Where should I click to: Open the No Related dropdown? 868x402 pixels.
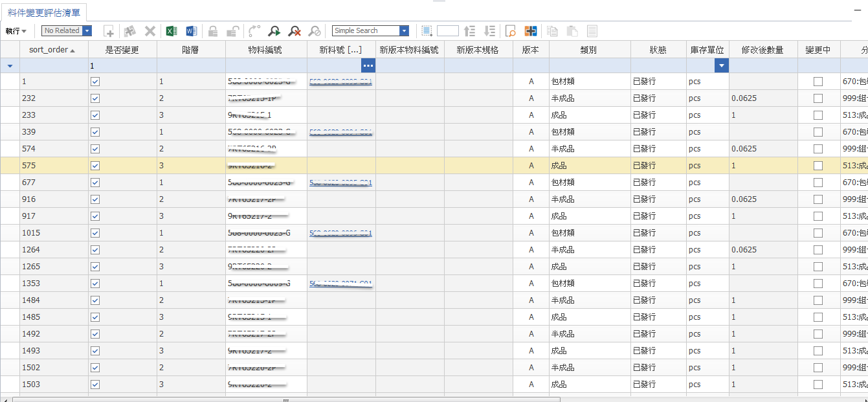(x=87, y=30)
